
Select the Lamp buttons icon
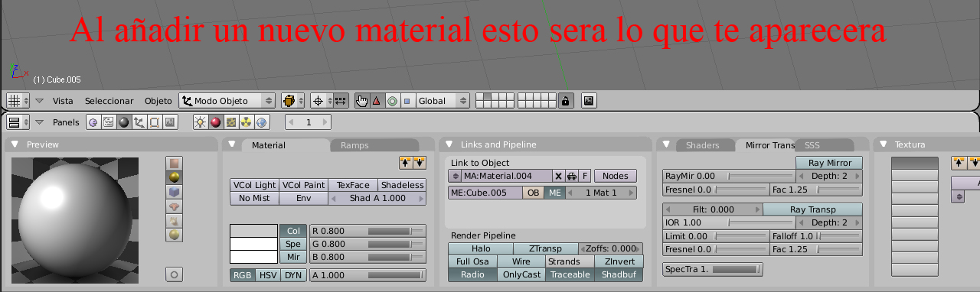coord(201,122)
